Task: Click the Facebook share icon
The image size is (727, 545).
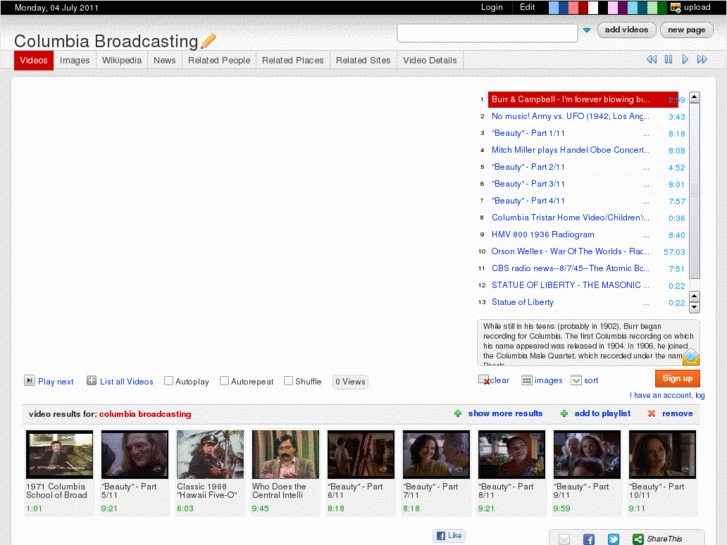Action: [589, 539]
